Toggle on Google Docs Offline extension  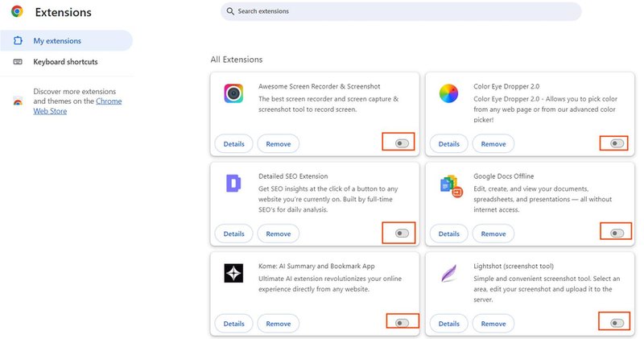[617, 233]
